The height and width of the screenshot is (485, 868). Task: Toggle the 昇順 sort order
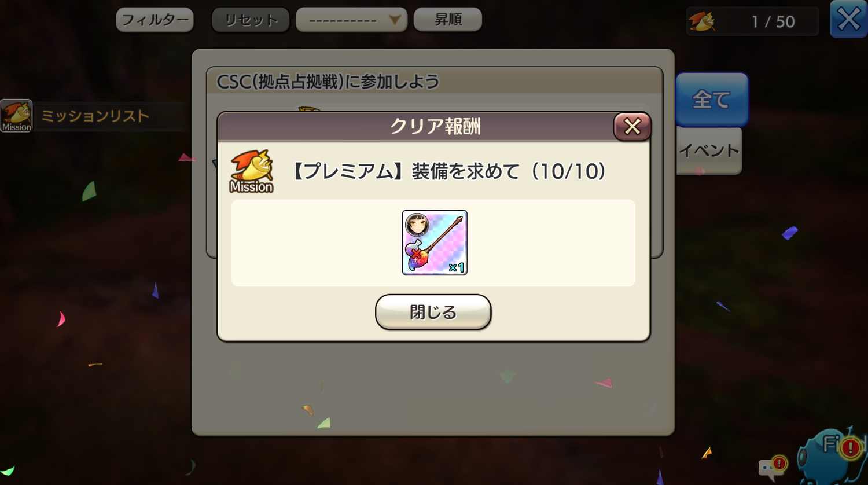click(x=448, y=20)
